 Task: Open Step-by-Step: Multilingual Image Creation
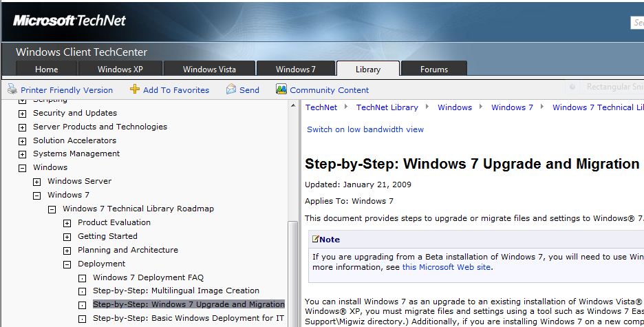click(x=175, y=291)
